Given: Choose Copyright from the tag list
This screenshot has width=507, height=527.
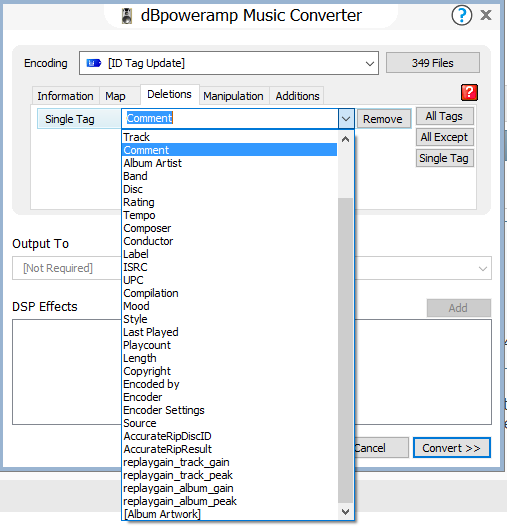Looking at the screenshot, I should point(229,371).
